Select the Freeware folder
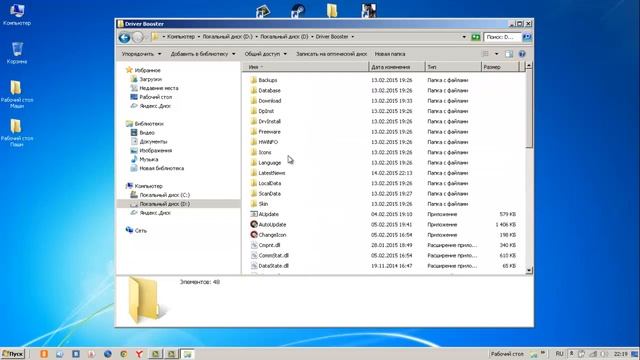Screen dimensions: 640x360 click(269, 132)
